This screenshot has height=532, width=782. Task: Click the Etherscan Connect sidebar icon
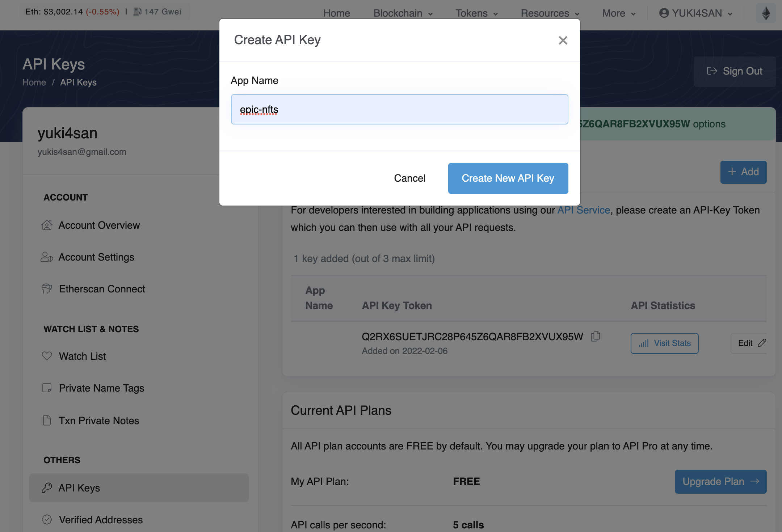tap(47, 289)
